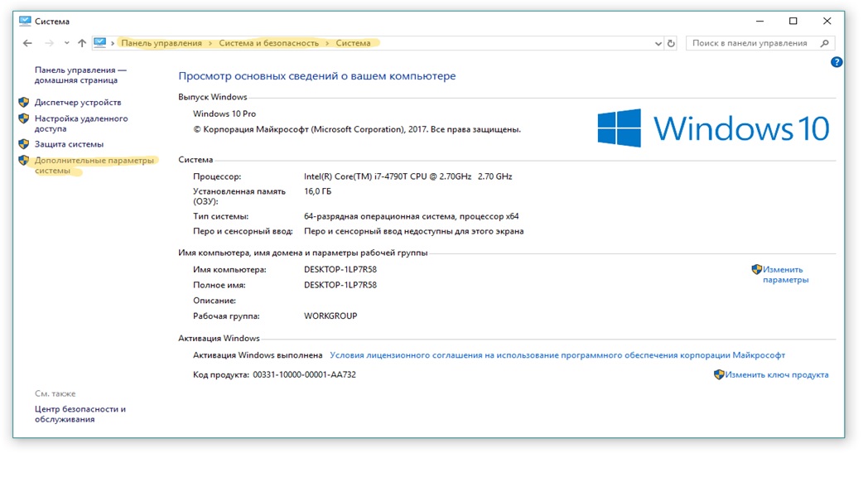Minimize the 'Система' window
868x477 pixels.
point(759,21)
